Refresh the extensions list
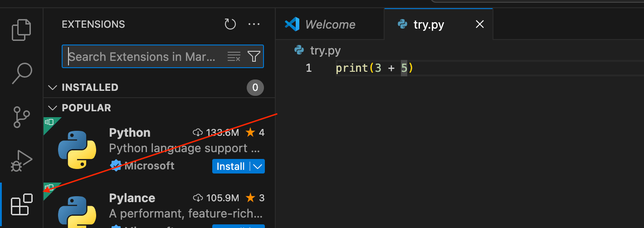644x228 pixels. click(x=230, y=25)
